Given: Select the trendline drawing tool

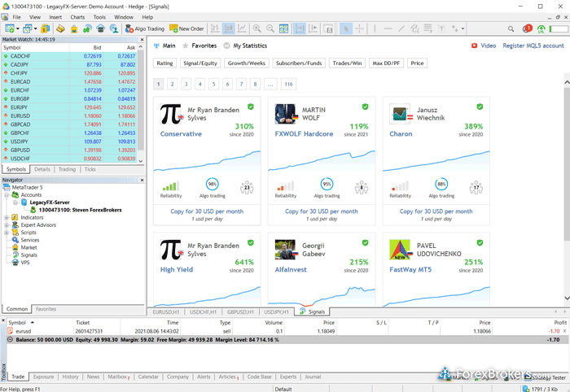Looking at the screenshot, I should (401, 28).
